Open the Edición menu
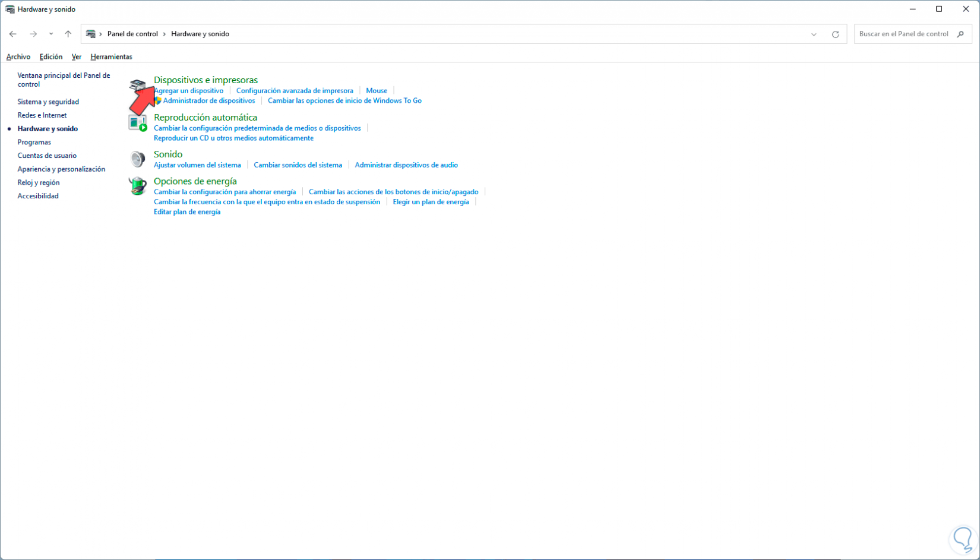The height and width of the screenshot is (560, 980). 51,57
